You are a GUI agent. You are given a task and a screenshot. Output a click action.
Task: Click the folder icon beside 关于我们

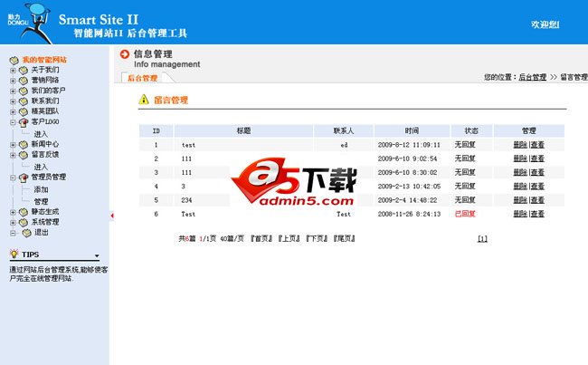tap(24, 71)
